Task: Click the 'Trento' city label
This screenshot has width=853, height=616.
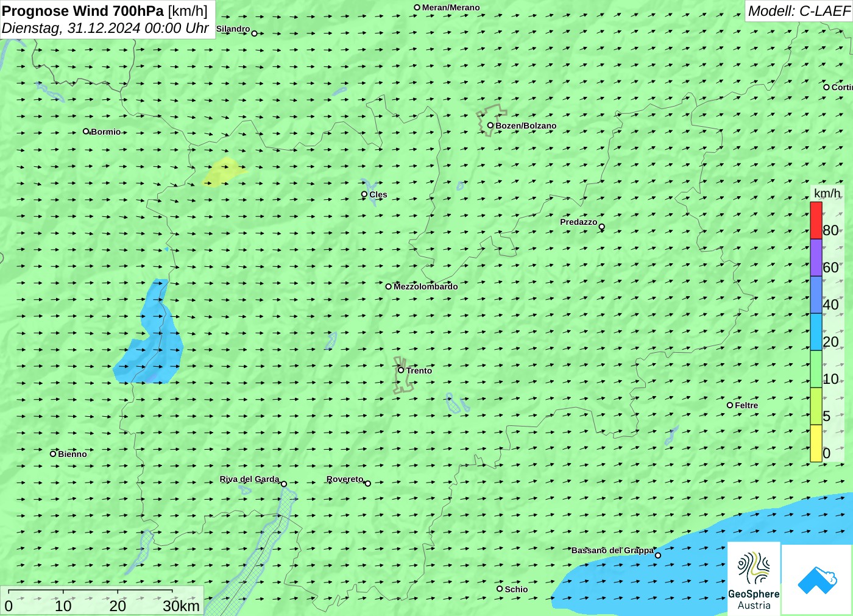Action: [419, 370]
